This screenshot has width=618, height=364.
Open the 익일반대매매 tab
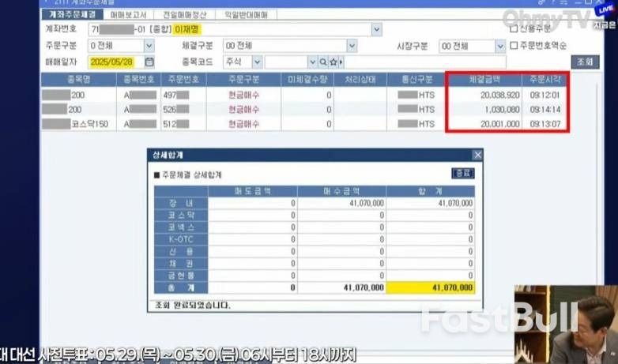246,15
